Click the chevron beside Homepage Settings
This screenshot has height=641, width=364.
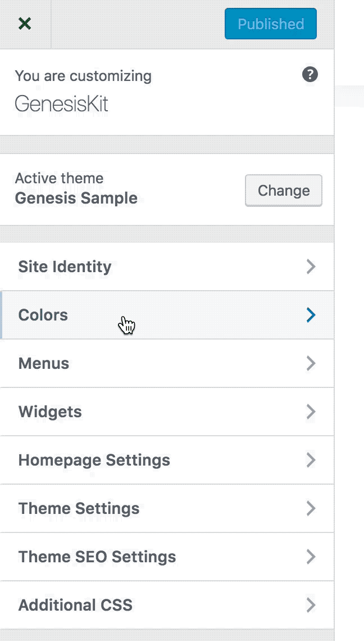pos(311,460)
